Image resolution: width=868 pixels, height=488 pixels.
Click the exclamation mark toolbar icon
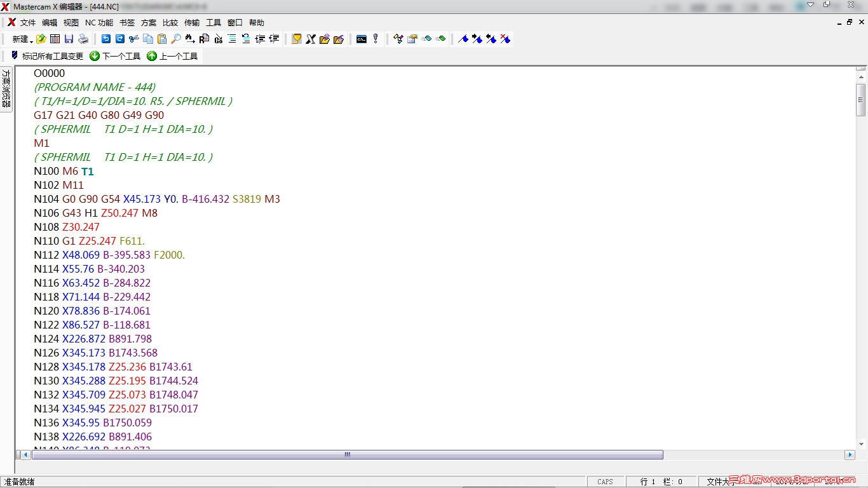click(376, 39)
